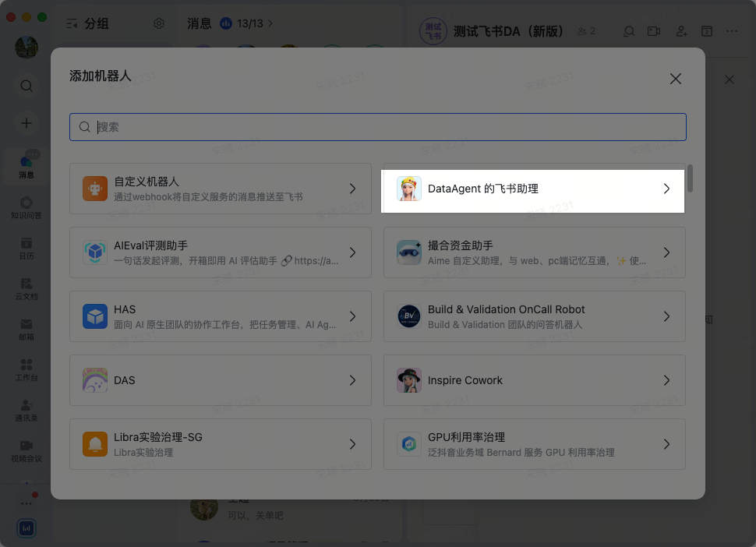Viewport: 756px width, 547px height.
Task: Expand the Libra实验治理-SG chevron
Action: [x=352, y=444]
